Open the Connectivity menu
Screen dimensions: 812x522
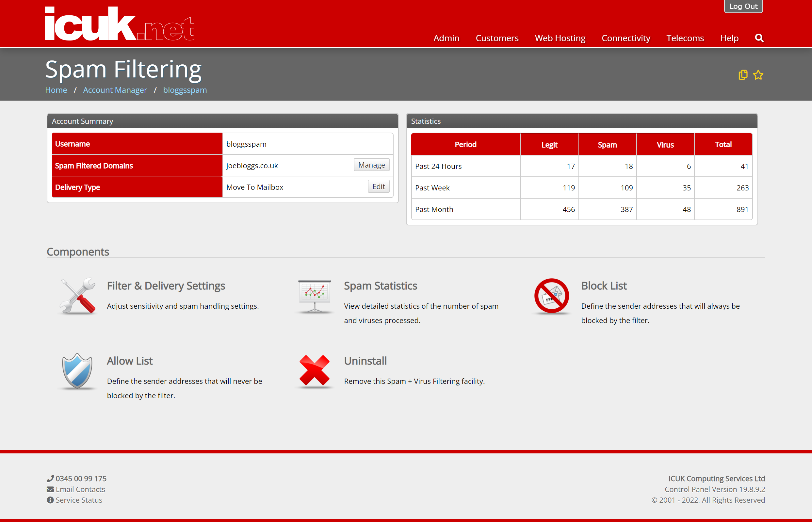(x=625, y=38)
